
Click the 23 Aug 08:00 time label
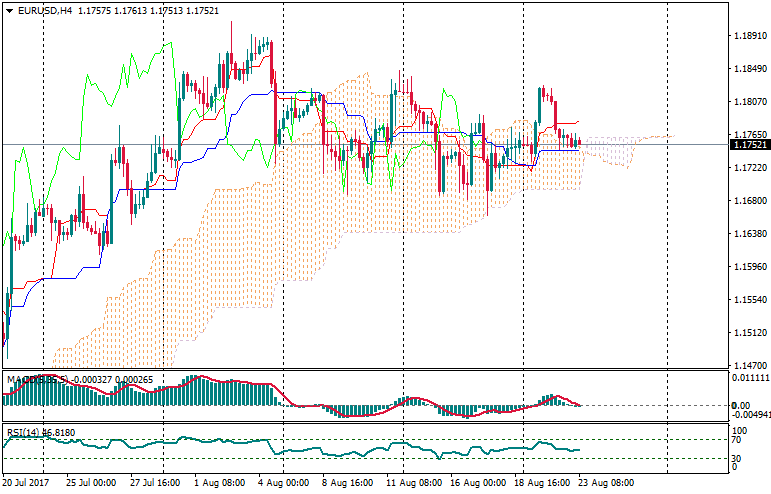[606, 482]
